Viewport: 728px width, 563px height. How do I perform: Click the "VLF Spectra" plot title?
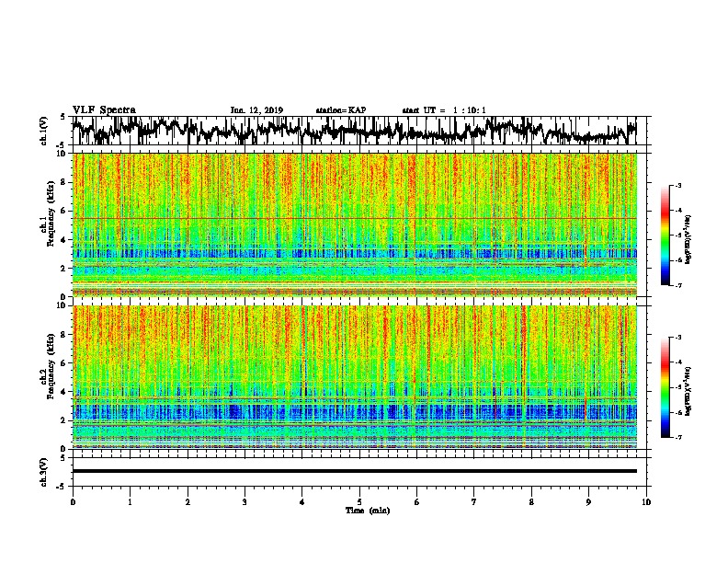[x=104, y=109]
